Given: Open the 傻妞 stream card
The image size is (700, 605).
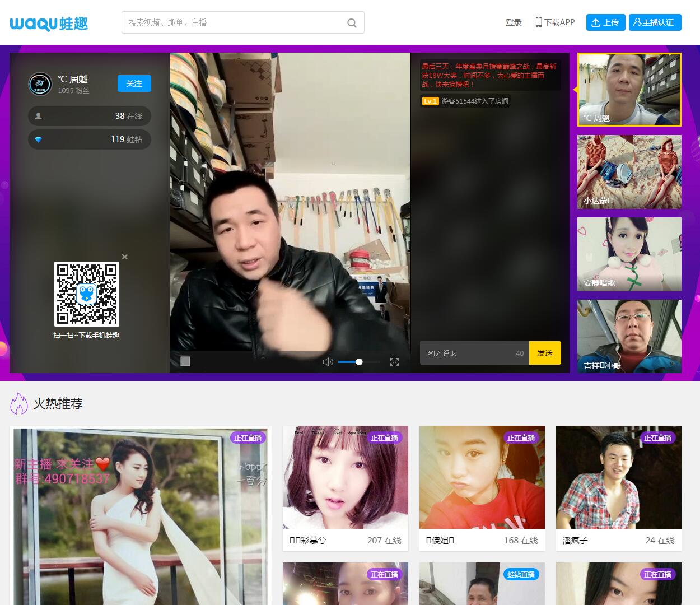Looking at the screenshot, I should 482,488.
